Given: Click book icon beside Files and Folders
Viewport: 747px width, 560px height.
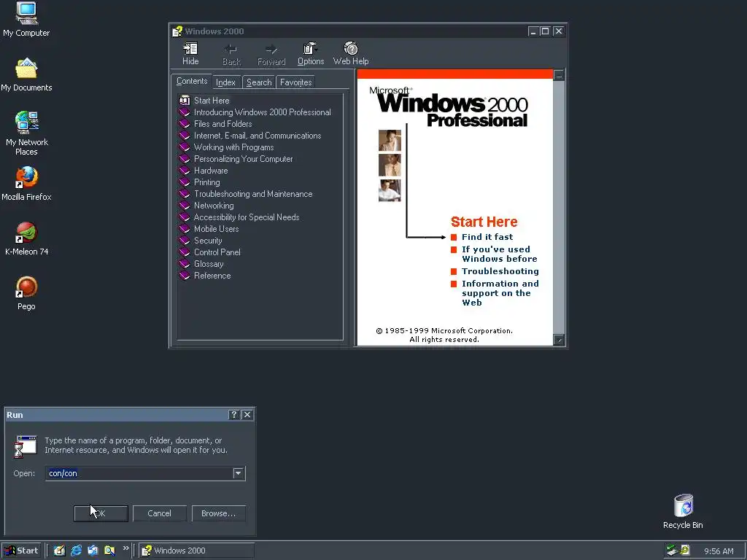Looking at the screenshot, I should click(185, 124).
